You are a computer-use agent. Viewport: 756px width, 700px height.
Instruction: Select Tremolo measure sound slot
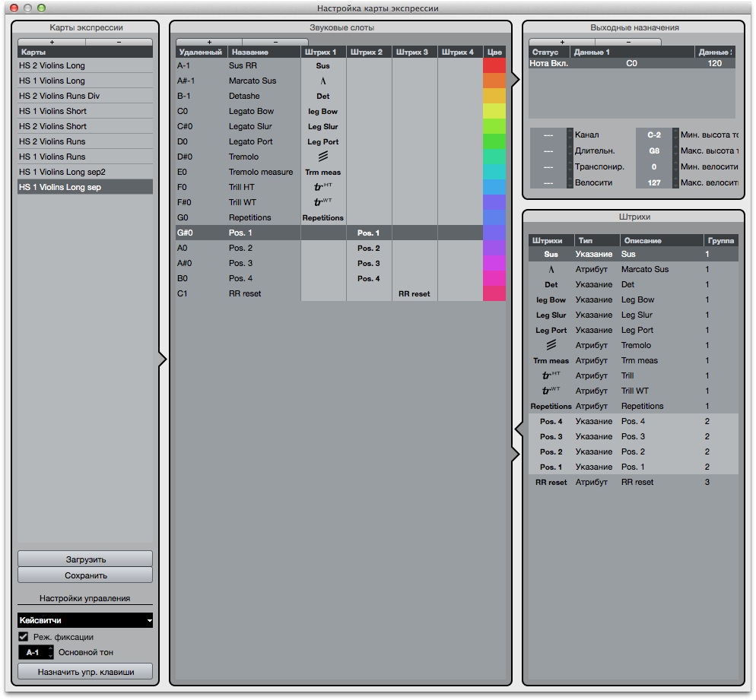[329, 172]
